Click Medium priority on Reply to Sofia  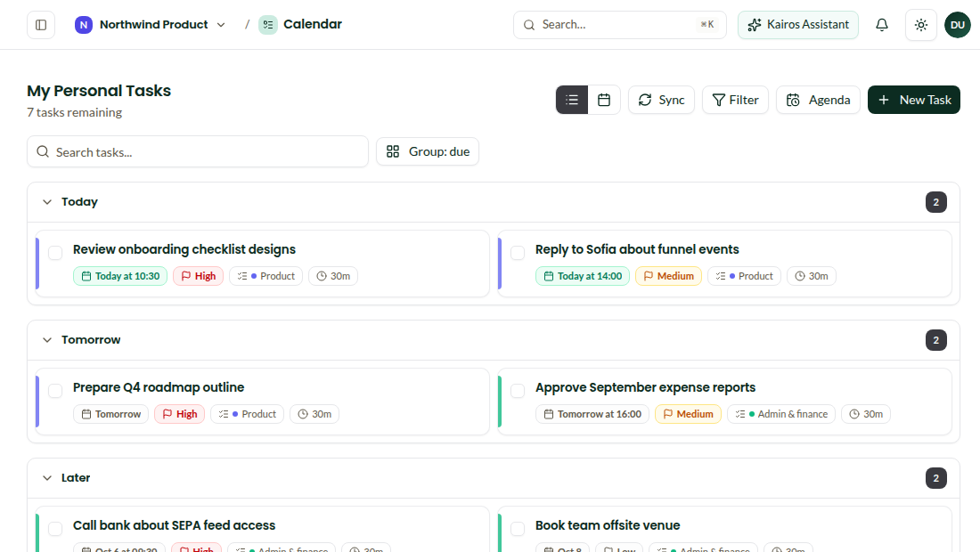669,276
